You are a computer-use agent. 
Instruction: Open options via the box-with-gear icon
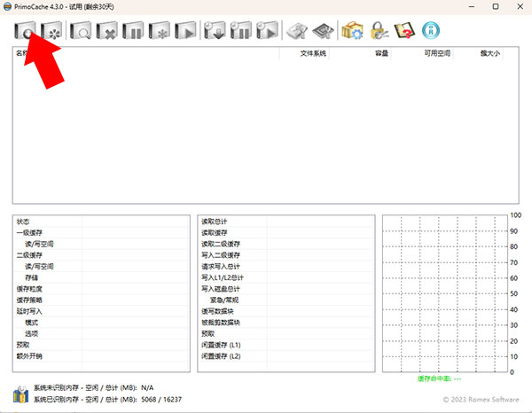(x=352, y=30)
